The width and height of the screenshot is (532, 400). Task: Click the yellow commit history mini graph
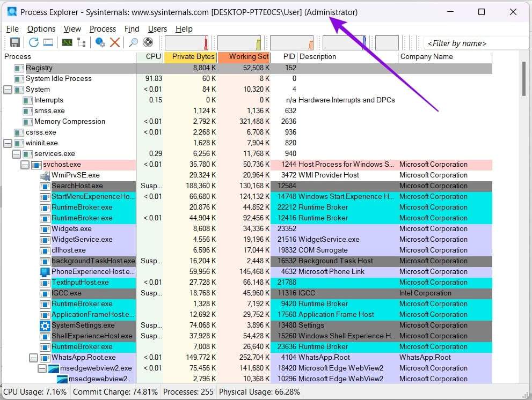pyautogui.click(x=239, y=43)
